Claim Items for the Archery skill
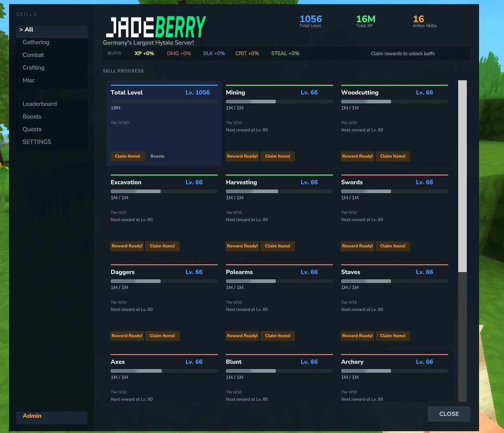 (393, 425)
